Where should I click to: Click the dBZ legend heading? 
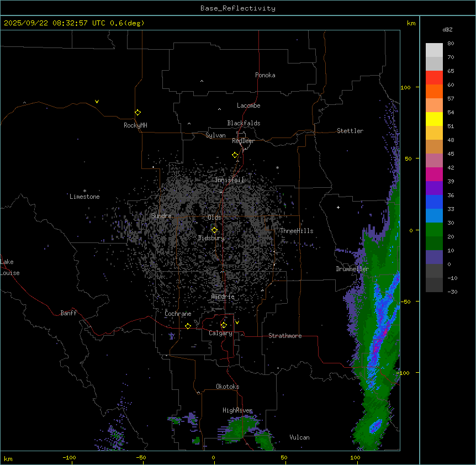(448, 29)
